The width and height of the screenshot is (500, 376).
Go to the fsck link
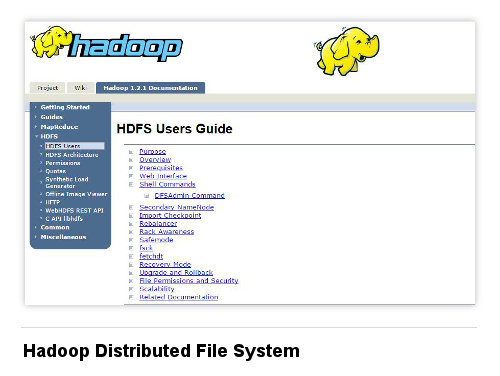[146, 248]
